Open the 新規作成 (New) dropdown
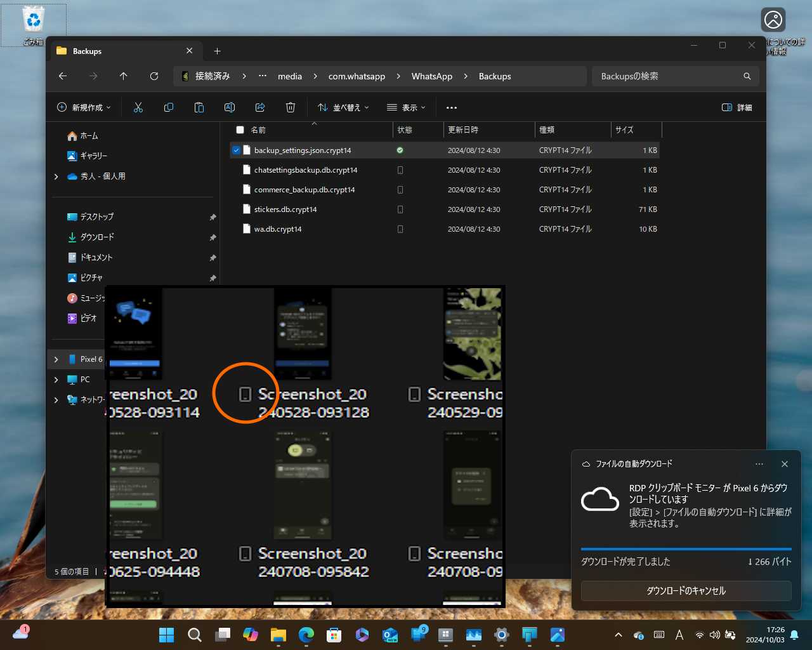 point(84,107)
